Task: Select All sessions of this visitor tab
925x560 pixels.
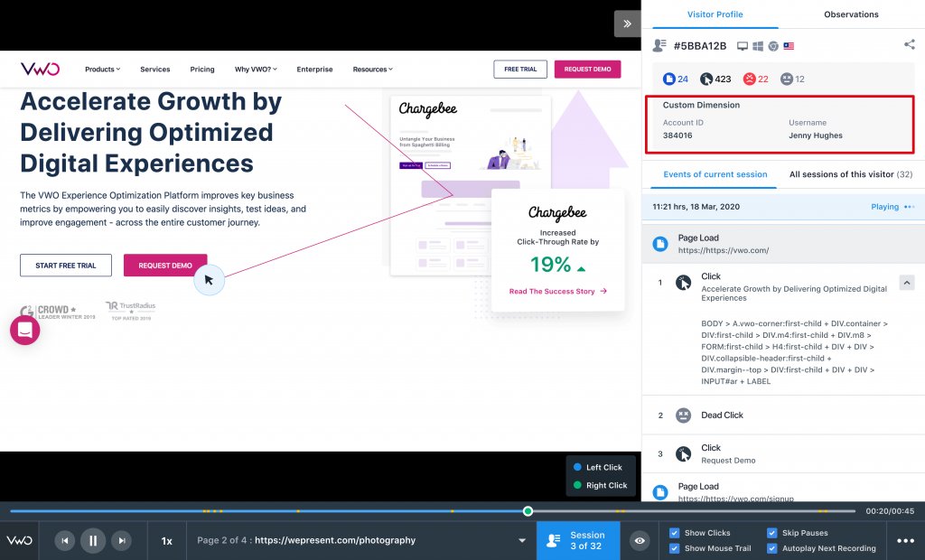Action: point(851,174)
